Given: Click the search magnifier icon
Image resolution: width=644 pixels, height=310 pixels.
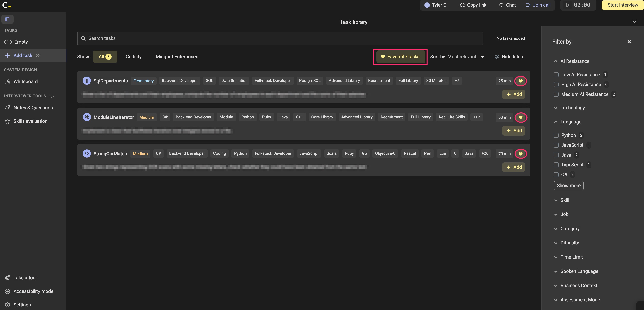Looking at the screenshot, I should coord(83,38).
